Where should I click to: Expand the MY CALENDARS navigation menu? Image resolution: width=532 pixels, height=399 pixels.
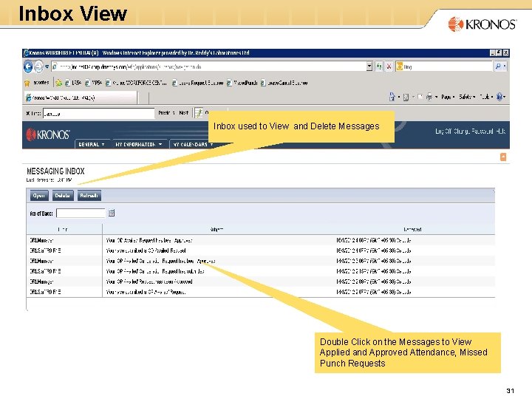tap(193, 145)
